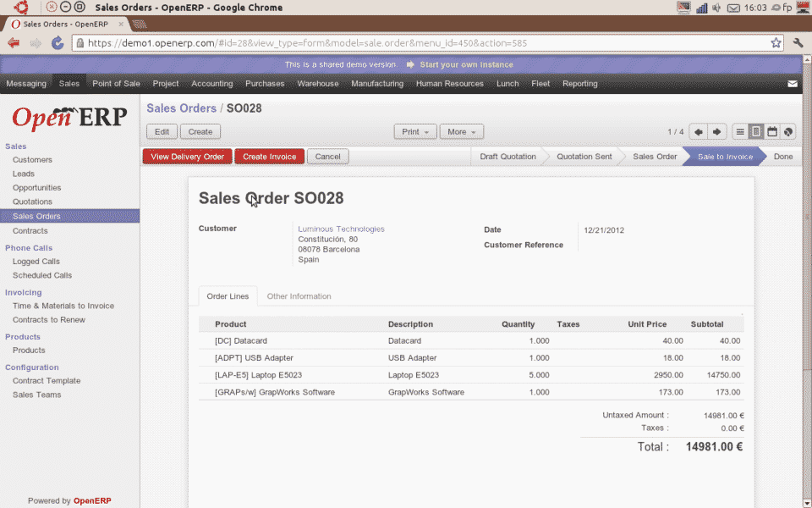The width and height of the screenshot is (812, 508).
Task: Open Customers in sidebar
Action: pos(32,160)
